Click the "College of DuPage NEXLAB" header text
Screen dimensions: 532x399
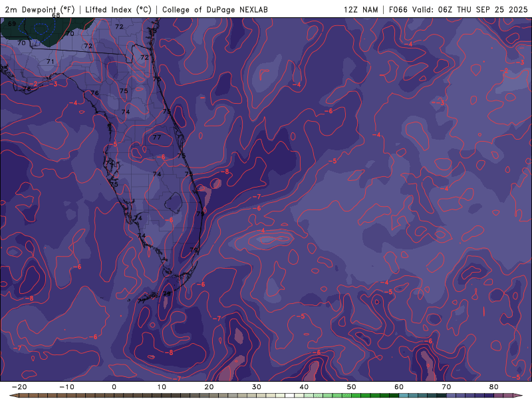click(215, 9)
